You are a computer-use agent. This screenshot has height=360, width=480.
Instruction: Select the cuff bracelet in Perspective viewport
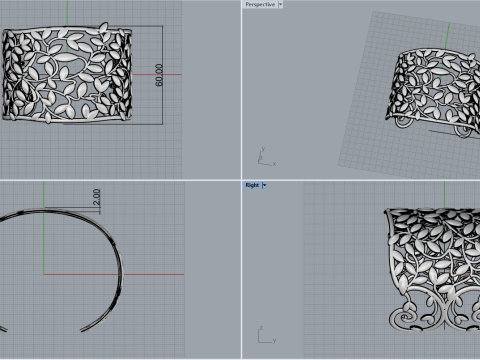(x=433, y=93)
